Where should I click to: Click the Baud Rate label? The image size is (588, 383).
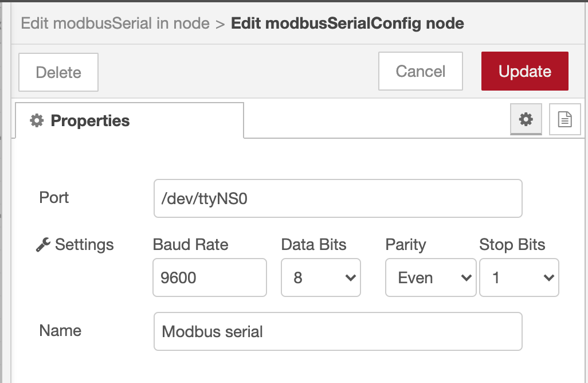[190, 245]
